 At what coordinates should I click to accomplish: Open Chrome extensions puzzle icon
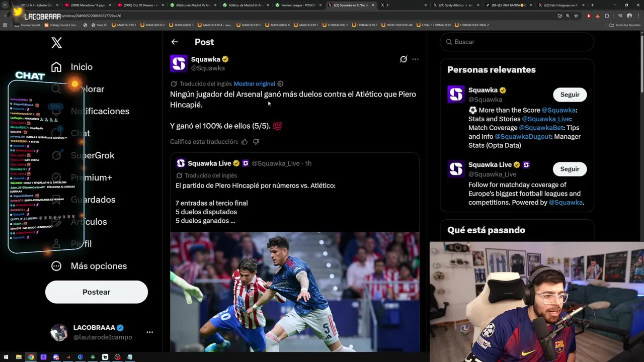click(x=607, y=16)
